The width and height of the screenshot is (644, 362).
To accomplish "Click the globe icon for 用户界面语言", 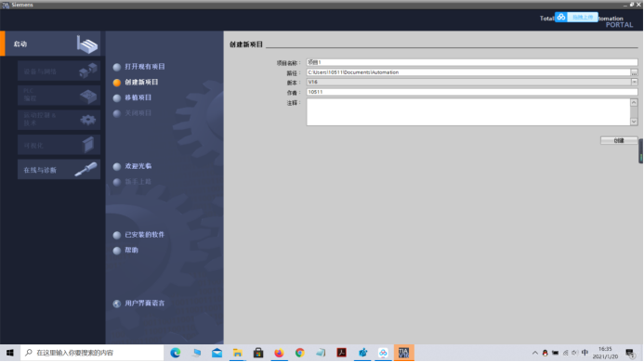I will [x=117, y=304].
